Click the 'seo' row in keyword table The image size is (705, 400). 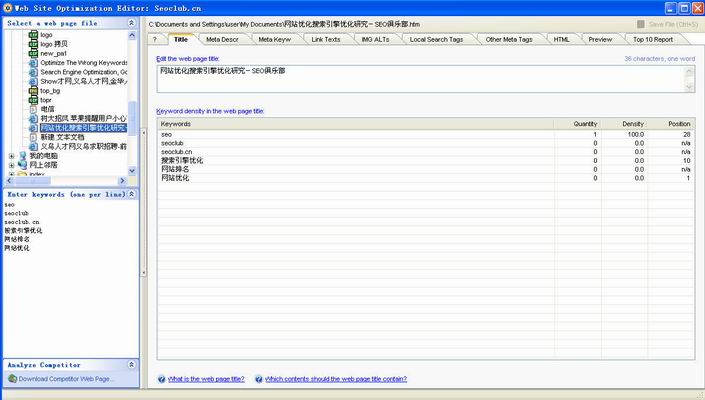point(426,134)
